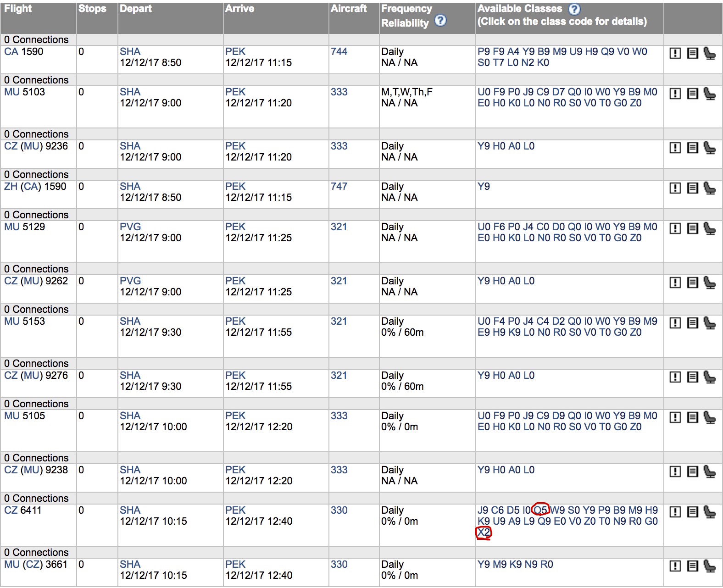Click PVG departure airport for CZ (MU) 9262

[130, 281]
